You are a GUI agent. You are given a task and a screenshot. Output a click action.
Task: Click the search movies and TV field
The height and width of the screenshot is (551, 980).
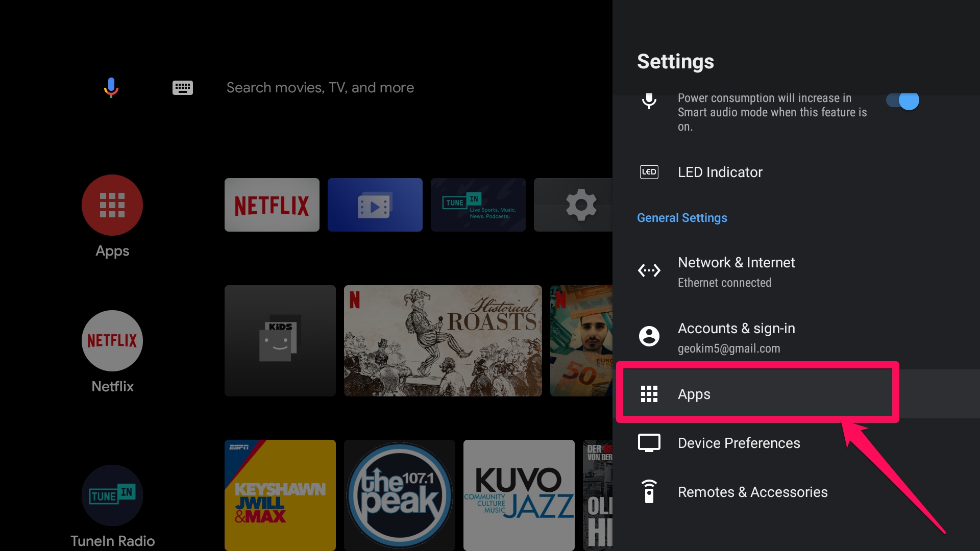[320, 88]
